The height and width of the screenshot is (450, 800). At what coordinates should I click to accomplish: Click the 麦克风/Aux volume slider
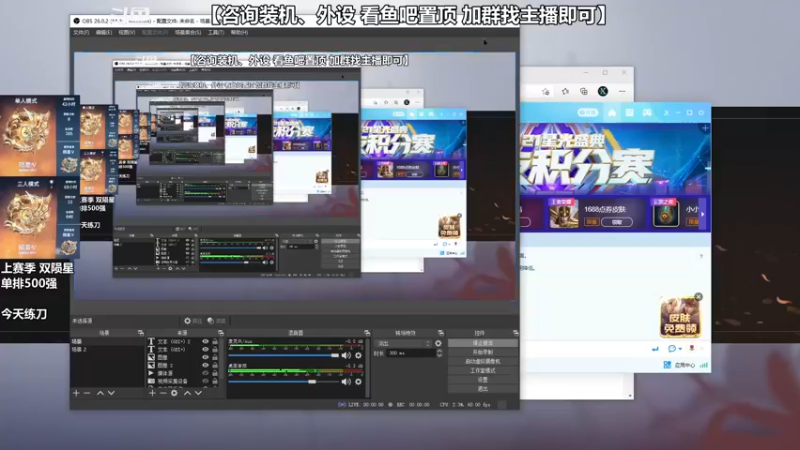(284, 355)
